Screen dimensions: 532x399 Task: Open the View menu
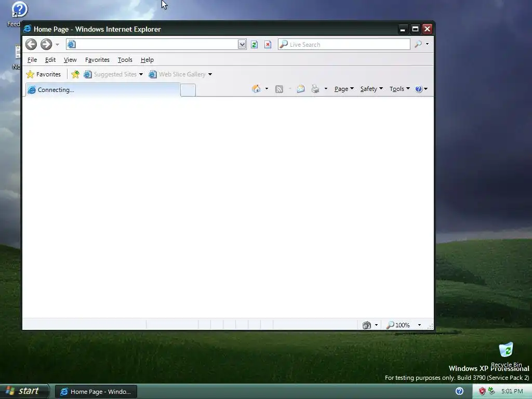point(70,60)
